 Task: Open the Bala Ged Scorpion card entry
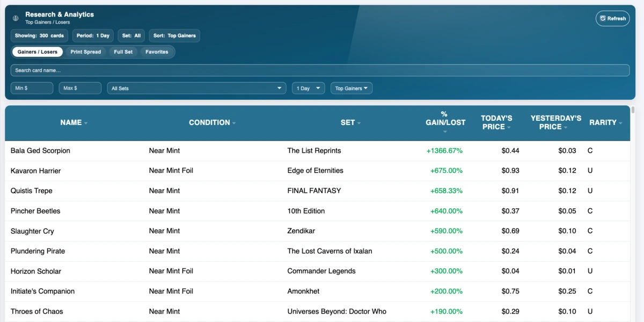(40, 150)
